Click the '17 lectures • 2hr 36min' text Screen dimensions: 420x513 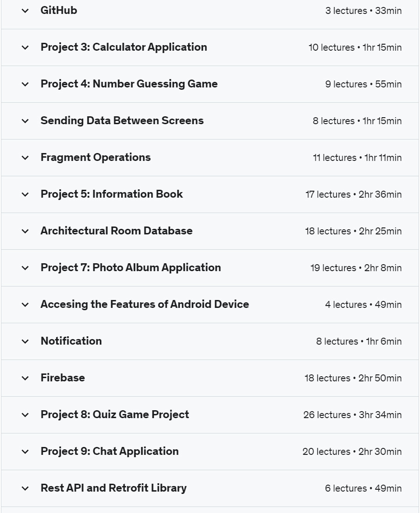coord(353,194)
